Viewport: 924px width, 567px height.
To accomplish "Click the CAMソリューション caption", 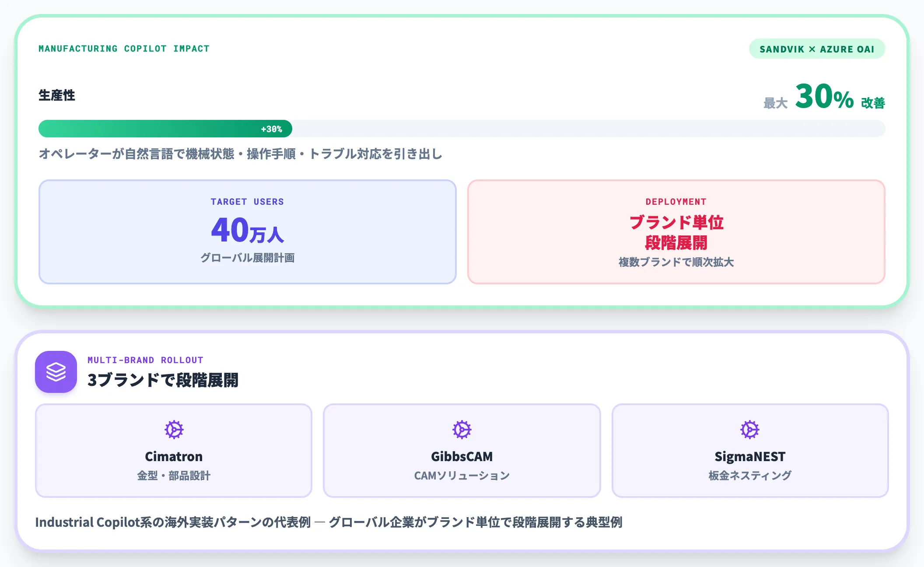I will coord(462,476).
